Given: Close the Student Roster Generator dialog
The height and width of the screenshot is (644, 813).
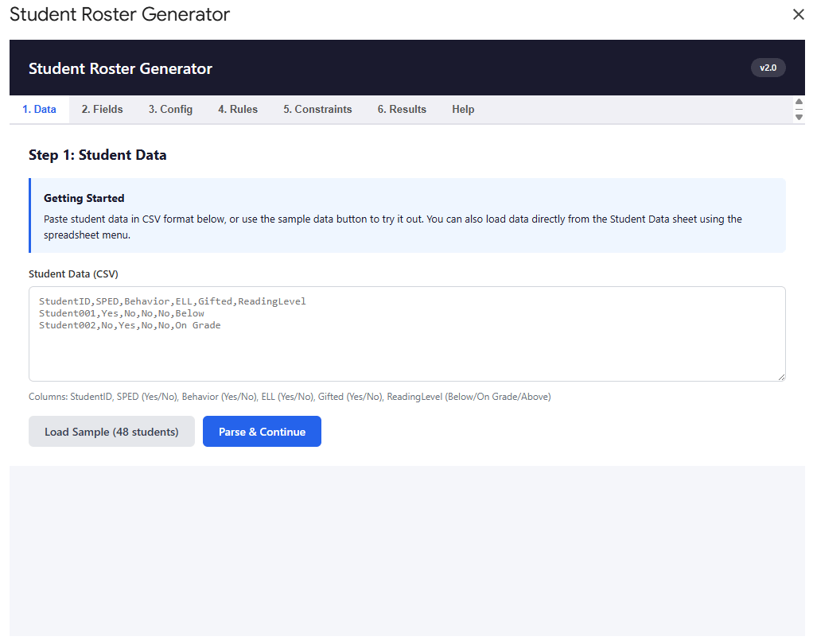Looking at the screenshot, I should point(798,14).
